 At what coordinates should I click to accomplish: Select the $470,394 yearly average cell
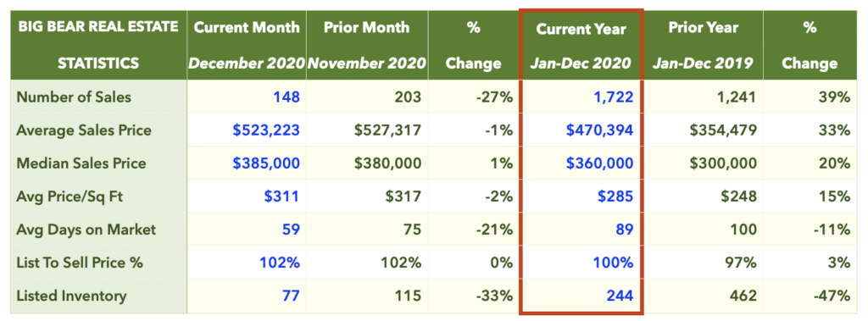click(x=599, y=130)
